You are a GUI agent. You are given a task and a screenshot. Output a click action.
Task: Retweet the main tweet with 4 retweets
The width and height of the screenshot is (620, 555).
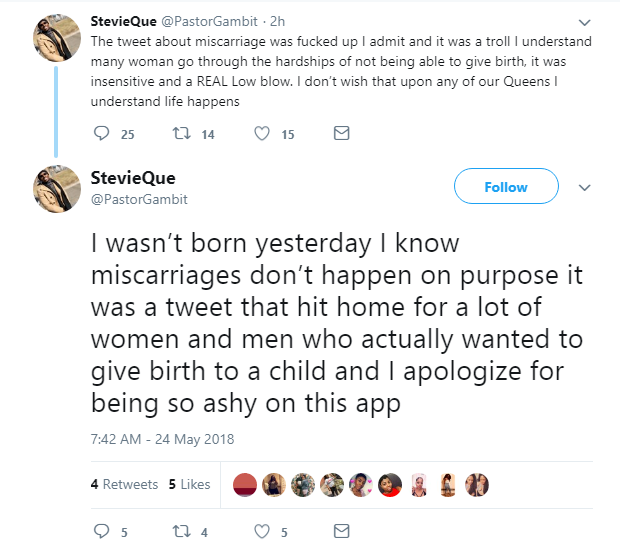(x=182, y=532)
